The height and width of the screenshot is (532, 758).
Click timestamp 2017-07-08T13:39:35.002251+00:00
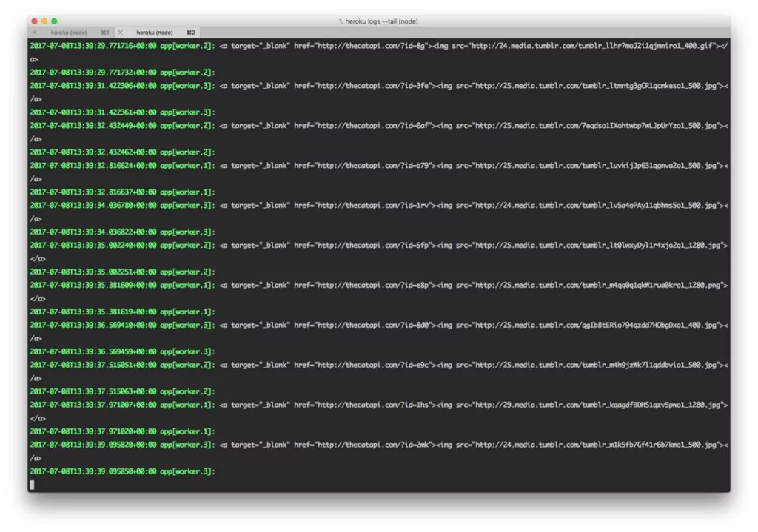[93, 272]
